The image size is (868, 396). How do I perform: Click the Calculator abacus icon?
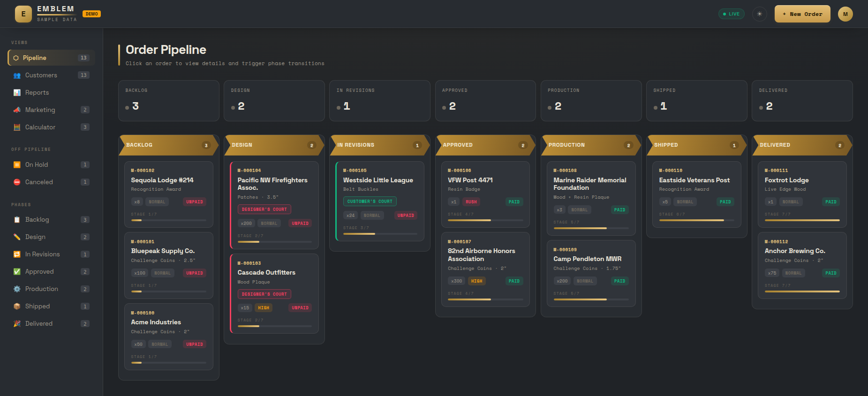click(x=17, y=127)
